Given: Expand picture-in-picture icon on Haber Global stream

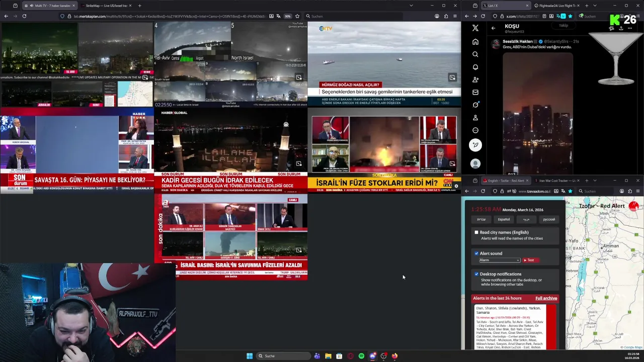Looking at the screenshot, I should (x=299, y=163).
